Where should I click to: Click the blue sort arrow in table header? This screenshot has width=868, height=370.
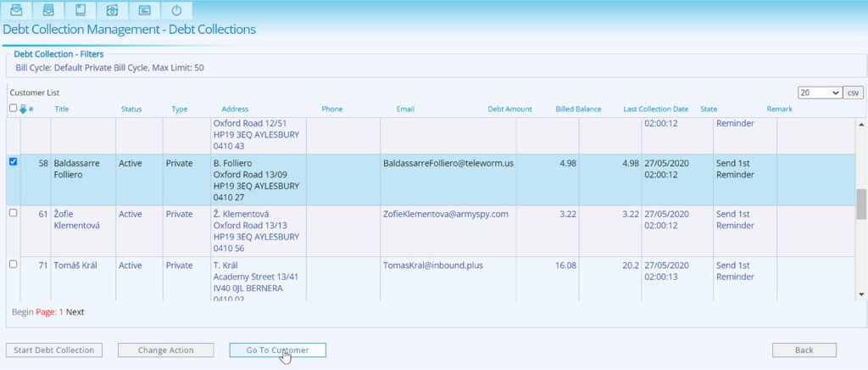point(23,109)
